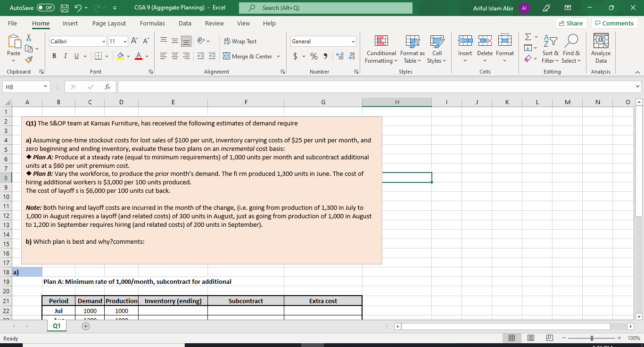Toggle bold formatting

pyautogui.click(x=54, y=56)
